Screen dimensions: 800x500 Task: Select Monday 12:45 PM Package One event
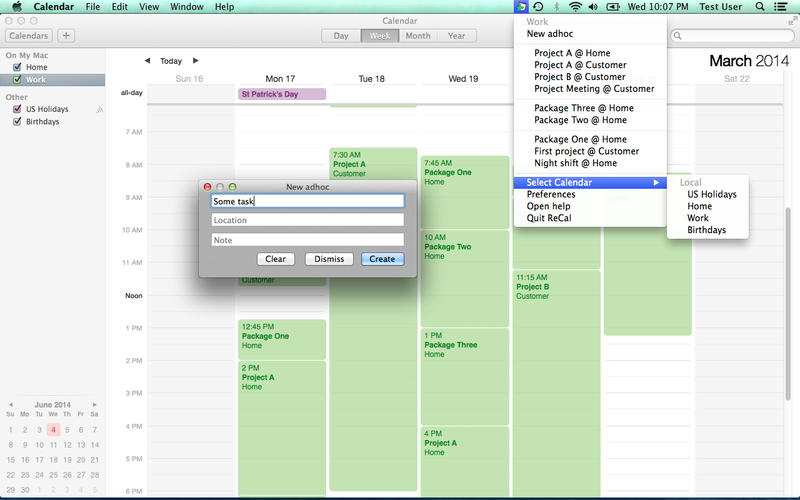(282, 339)
